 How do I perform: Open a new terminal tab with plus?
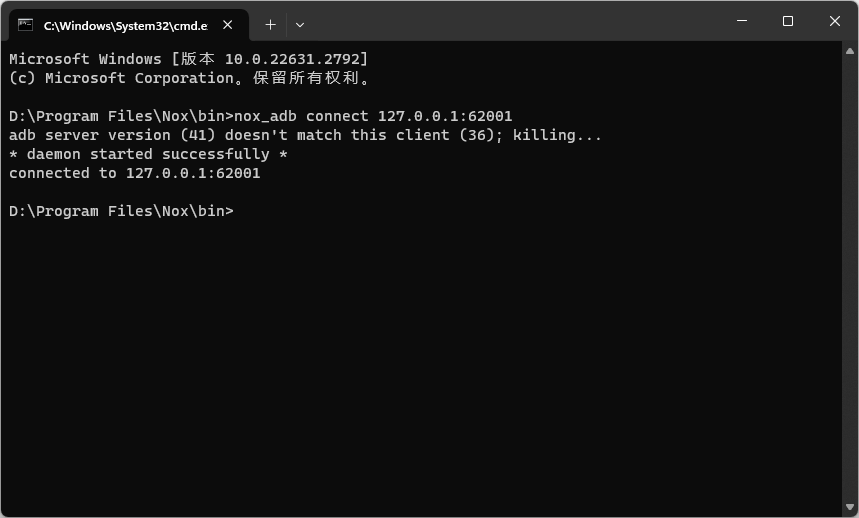coord(270,25)
